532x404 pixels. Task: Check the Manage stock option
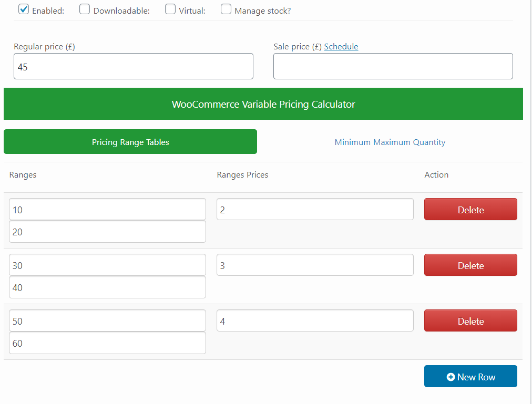(226, 9)
